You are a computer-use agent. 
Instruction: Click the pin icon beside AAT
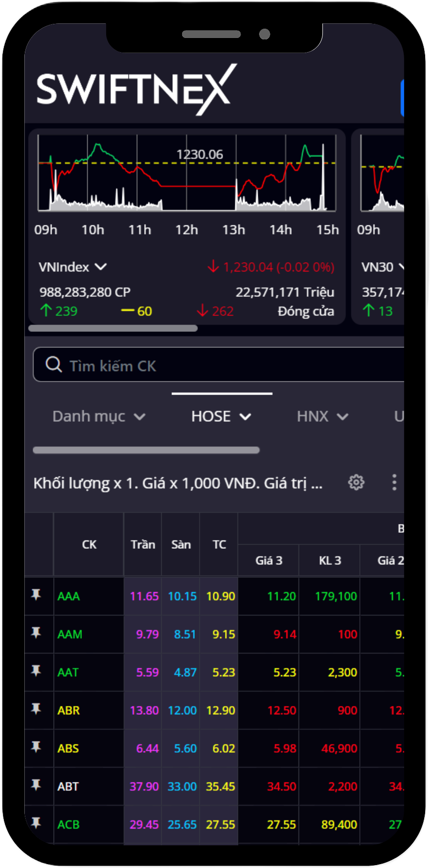36,671
